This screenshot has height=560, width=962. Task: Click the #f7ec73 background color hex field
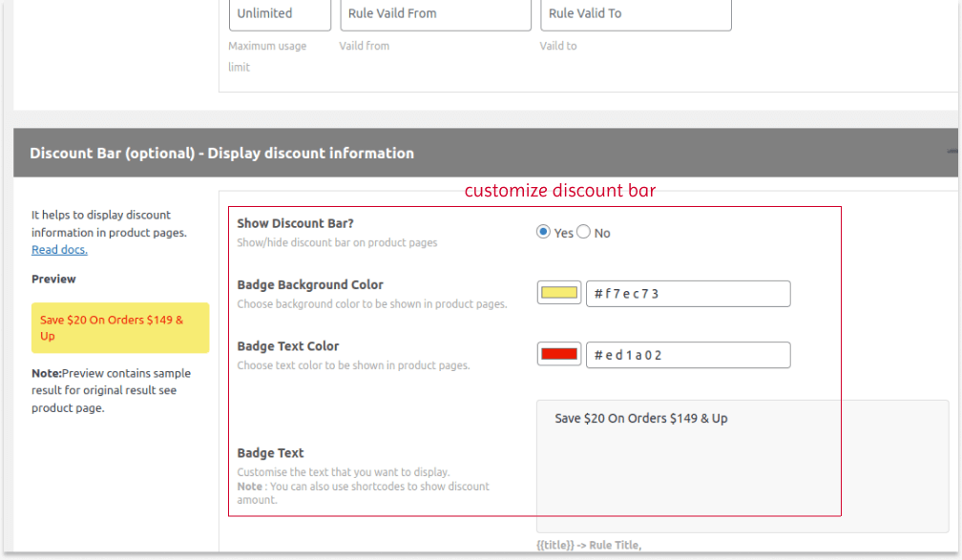(687, 294)
